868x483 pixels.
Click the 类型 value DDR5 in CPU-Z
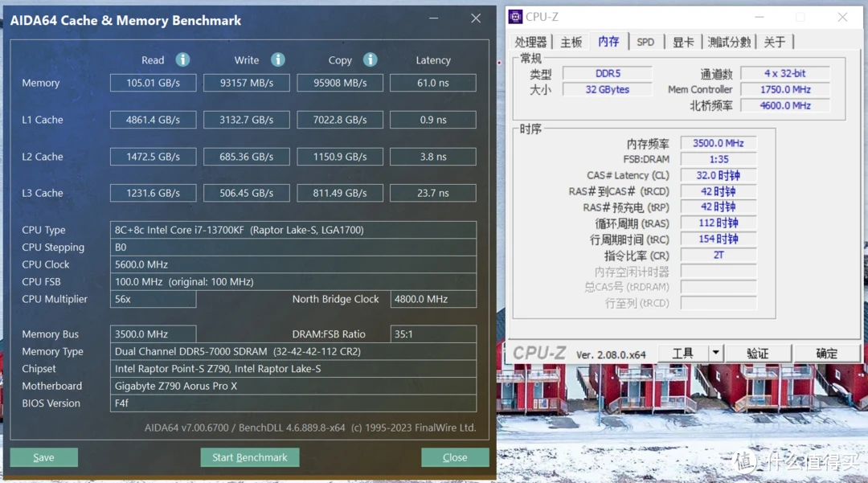(608, 73)
